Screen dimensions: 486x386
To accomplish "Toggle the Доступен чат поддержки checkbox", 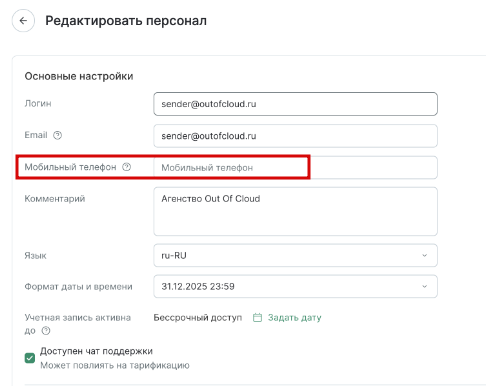I will (x=30, y=358).
